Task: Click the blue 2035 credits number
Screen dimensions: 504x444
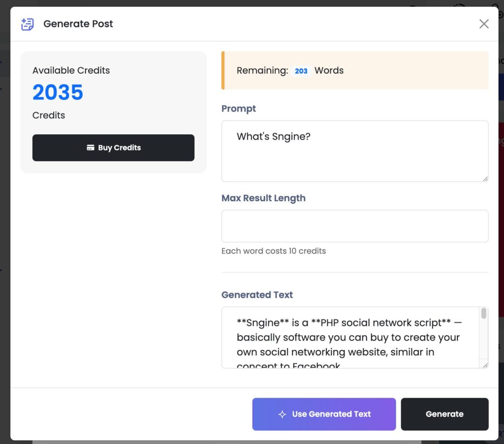Action: [x=58, y=92]
